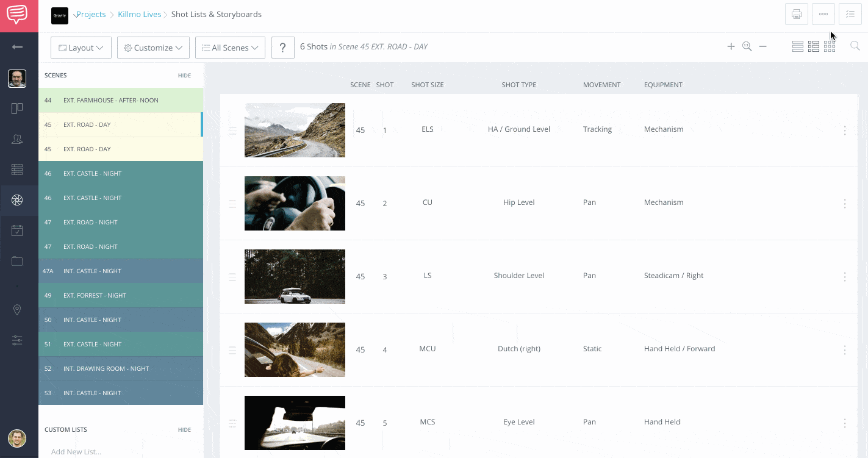Hide the Scenes panel
The width and height of the screenshot is (868, 458).
[x=184, y=75]
